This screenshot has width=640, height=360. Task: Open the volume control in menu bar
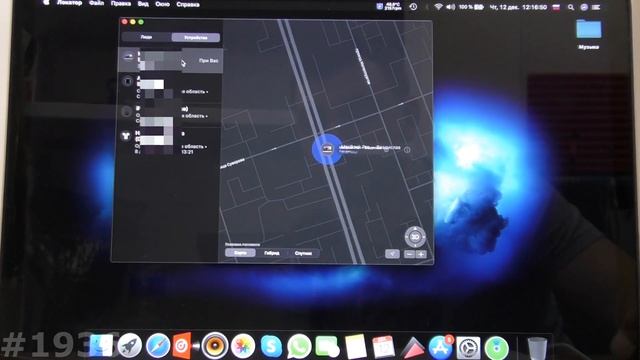[x=451, y=7]
